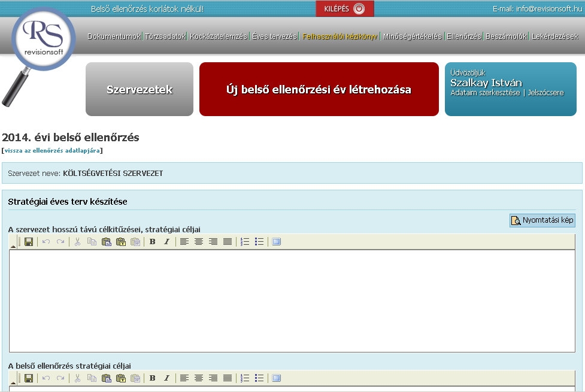Follow 'vissza az ellenőrzés adatlapjára' link
Screen dimensions: 585x392
pos(52,151)
